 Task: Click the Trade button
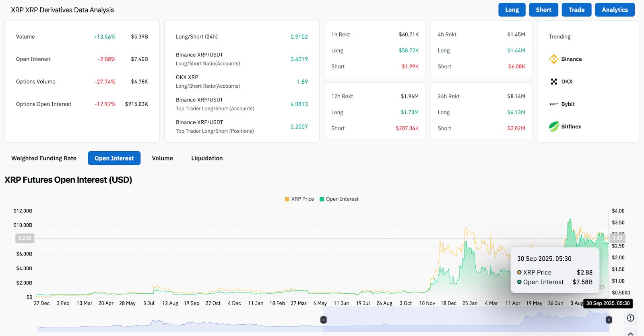pos(576,10)
